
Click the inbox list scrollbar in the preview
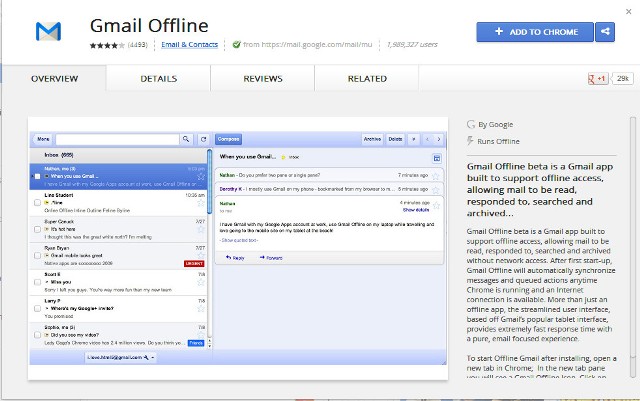210,181
